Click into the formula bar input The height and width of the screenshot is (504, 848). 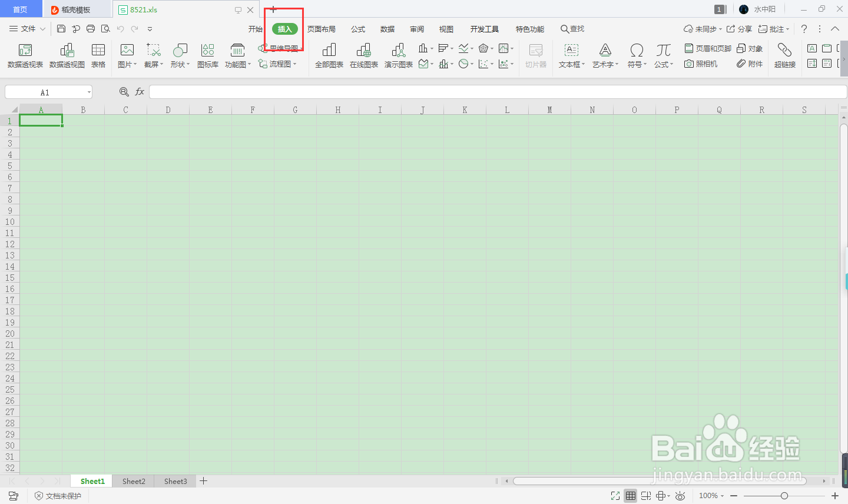point(498,92)
